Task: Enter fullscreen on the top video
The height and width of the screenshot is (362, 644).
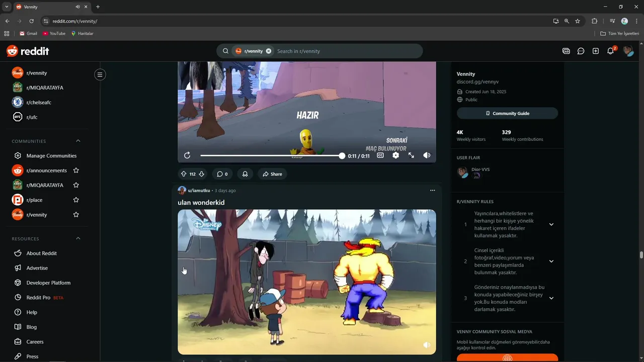Action: tap(411, 155)
